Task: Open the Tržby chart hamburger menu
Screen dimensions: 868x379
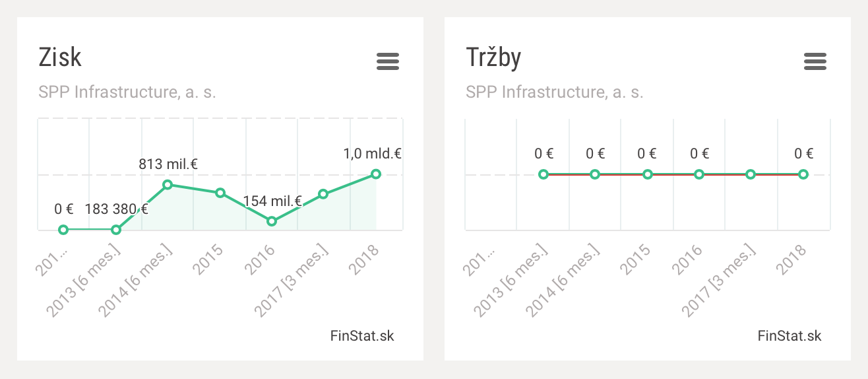Action: (815, 61)
